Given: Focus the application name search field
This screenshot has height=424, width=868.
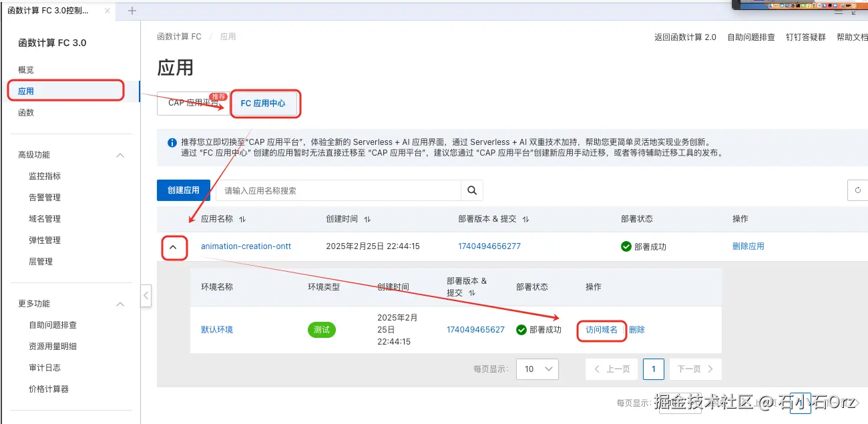Looking at the screenshot, I should (x=339, y=190).
